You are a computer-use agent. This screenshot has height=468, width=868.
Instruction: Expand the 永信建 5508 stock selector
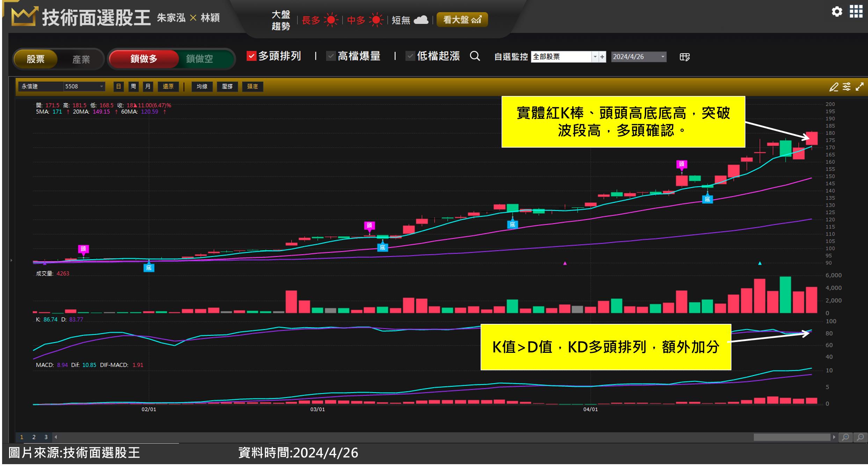(x=101, y=87)
